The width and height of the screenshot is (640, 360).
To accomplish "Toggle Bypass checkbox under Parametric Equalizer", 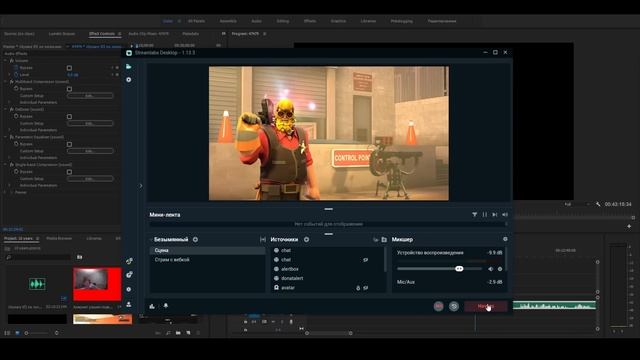I will [x=69, y=144].
